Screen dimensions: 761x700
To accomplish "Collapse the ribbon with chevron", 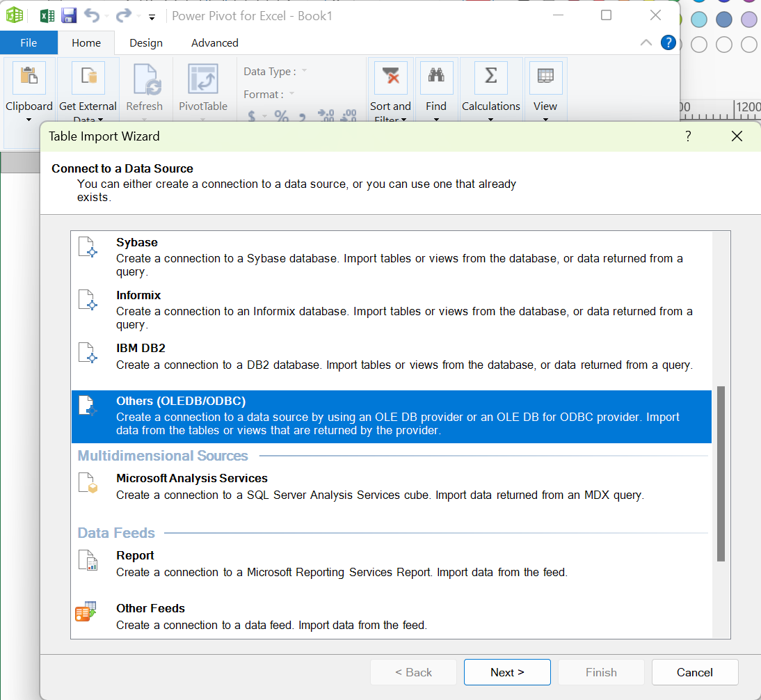I will pos(646,42).
